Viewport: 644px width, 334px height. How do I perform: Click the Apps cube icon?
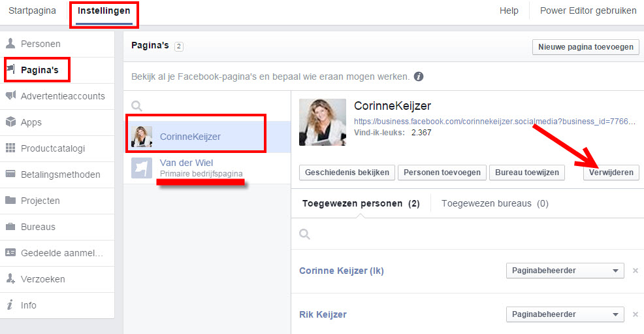(x=10, y=122)
